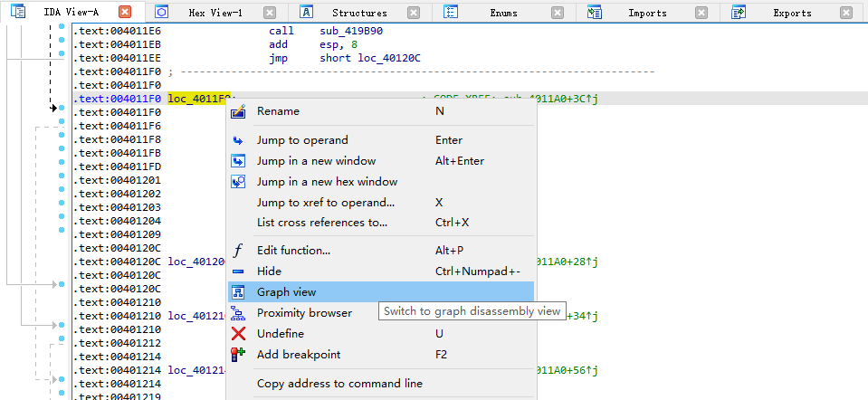Click address .text:00401219 line
The image size is (868, 400).
pyautogui.click(x=117, y=395)
